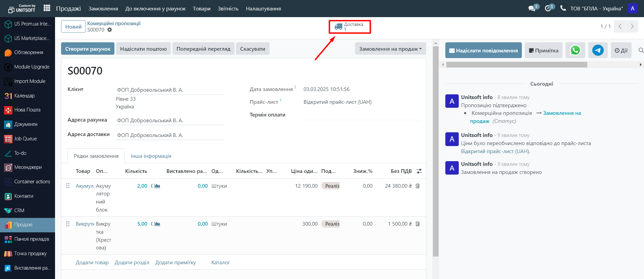
Task: Open the Дії actions dropdown
Action: coord(621,50)
